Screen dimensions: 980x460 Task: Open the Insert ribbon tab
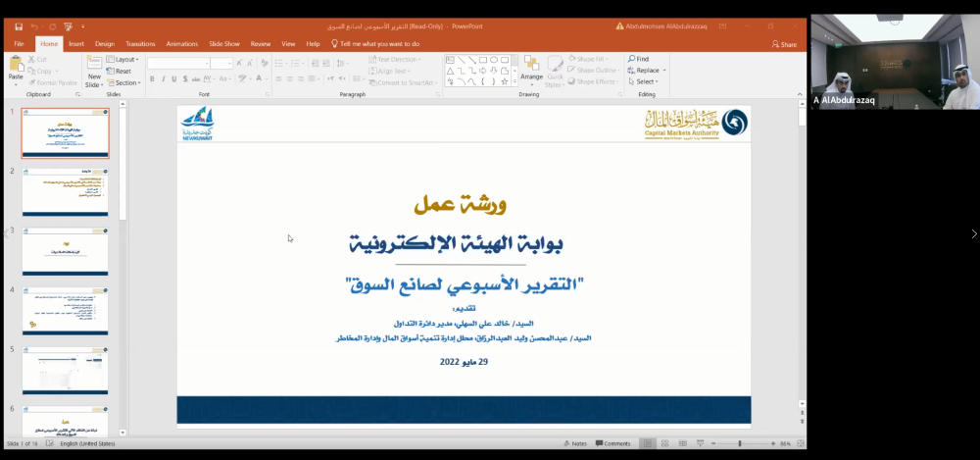(x=76, y=44)
